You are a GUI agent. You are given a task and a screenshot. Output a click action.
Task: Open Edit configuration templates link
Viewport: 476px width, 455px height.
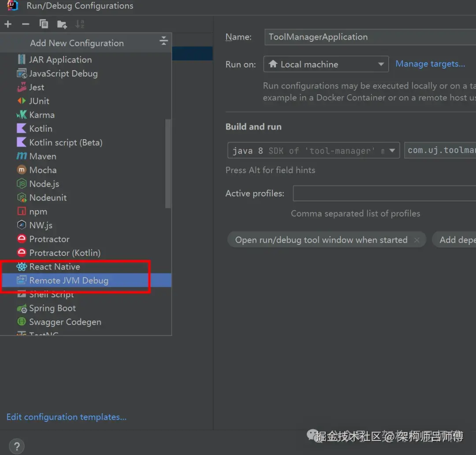point(67,417)
